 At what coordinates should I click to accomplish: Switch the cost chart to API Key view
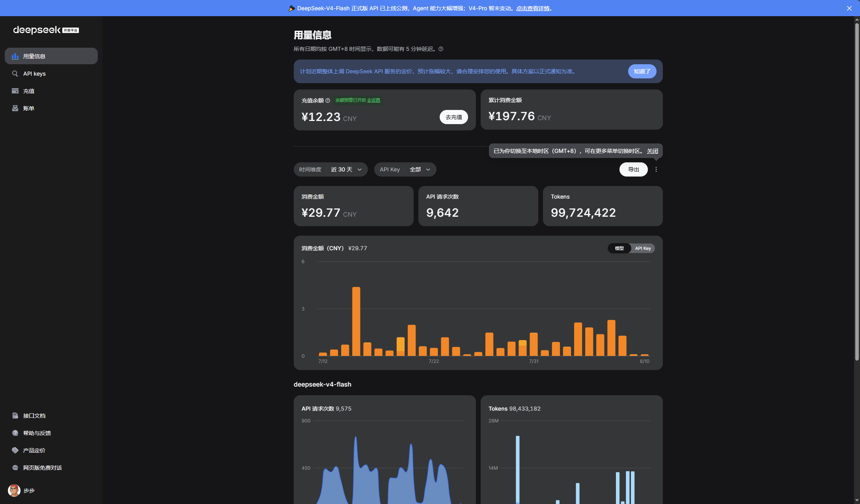point(643,248)
